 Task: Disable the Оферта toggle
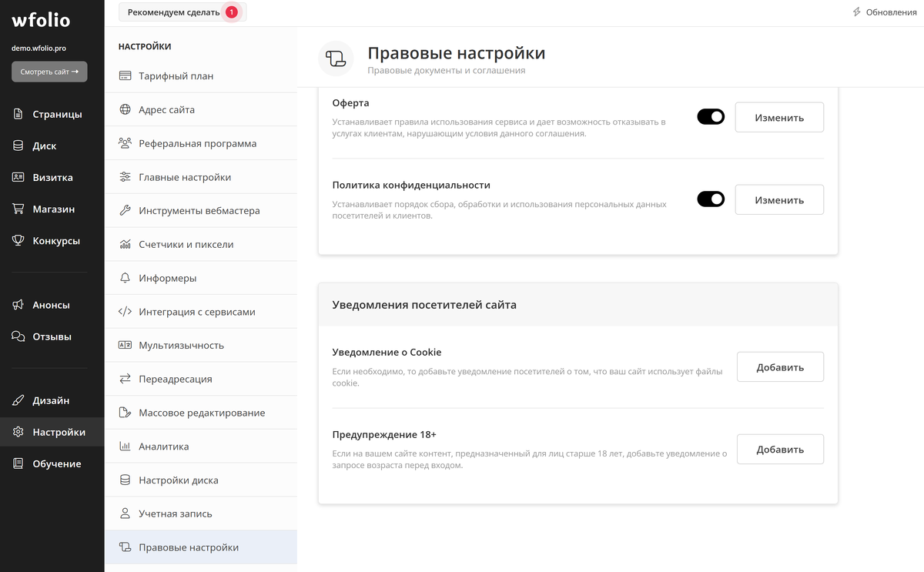coord(710,116)
